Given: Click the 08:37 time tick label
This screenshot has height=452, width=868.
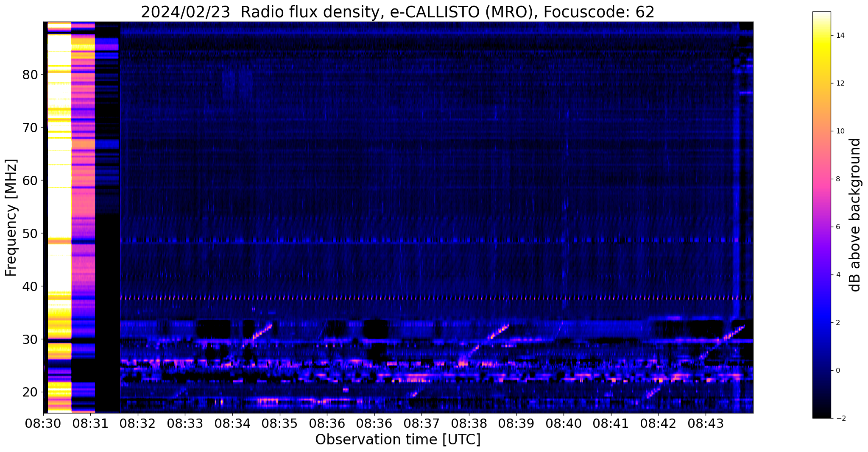Looking at the screenshot, I should [x=422, y=424].
